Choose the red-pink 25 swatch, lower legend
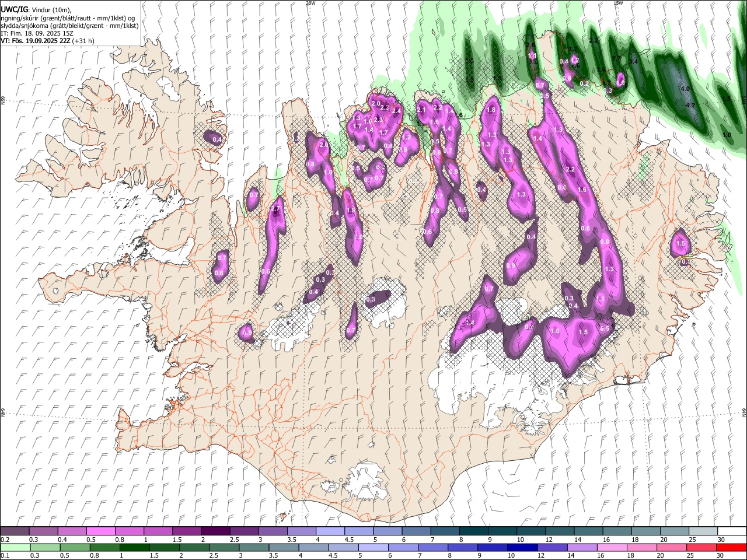The width and height of the screenshot is (747, 560). (701, 548)
